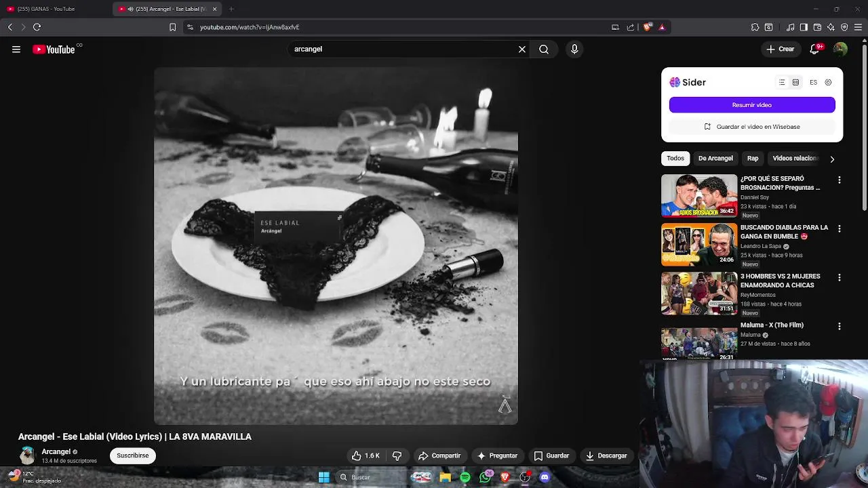This screenshot has width=868, height=488.
Task: Open Discord from the taskbar
Action: point(545,477)
